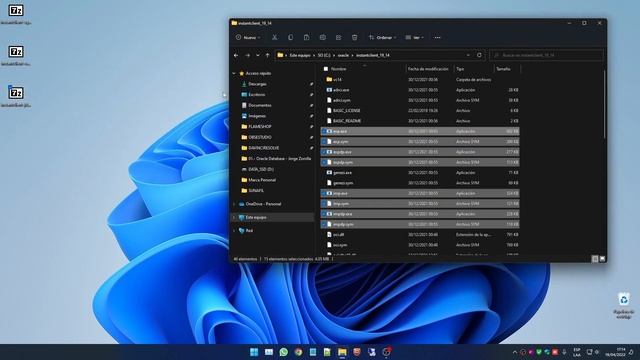Uncheck the impdp.sym file checkbox
The width and height of the screenshot is (640, 360).
[324, 224]
